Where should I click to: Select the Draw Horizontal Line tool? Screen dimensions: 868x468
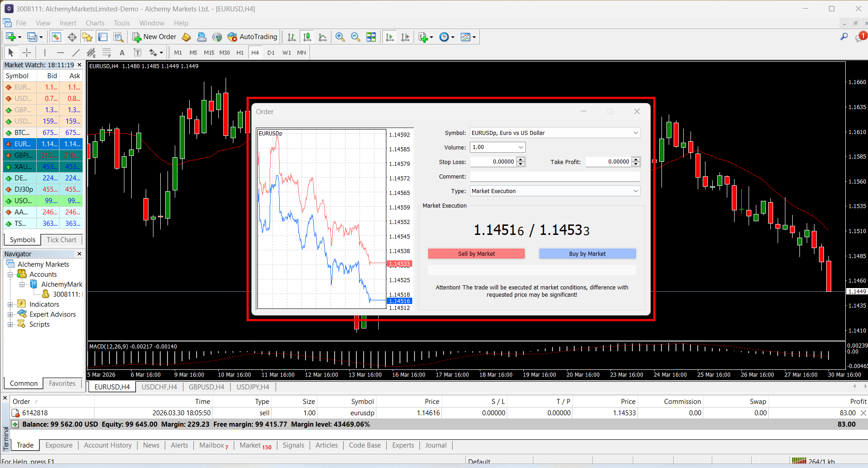coord(60,53)
